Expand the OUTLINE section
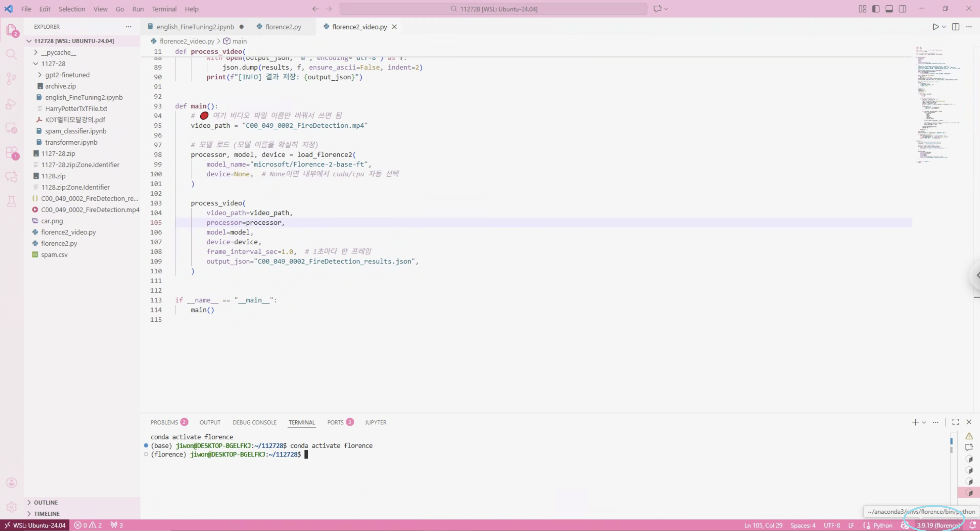The height and width of the screenshot is (531, 980). (46, 502)
